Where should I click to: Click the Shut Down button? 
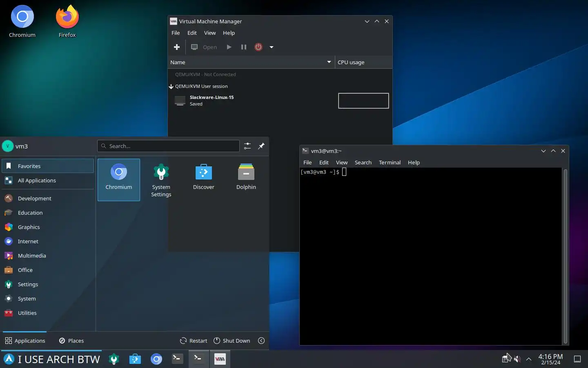232,341
